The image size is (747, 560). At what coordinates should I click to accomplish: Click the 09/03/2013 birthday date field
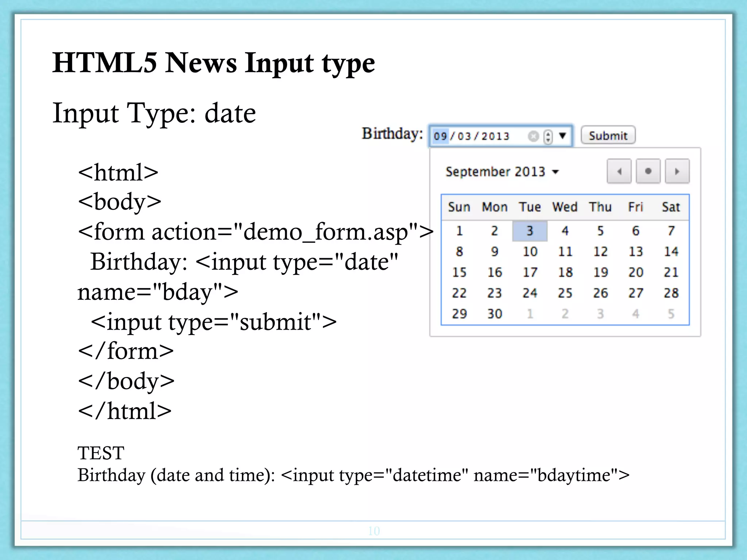[x=500, y=136]
